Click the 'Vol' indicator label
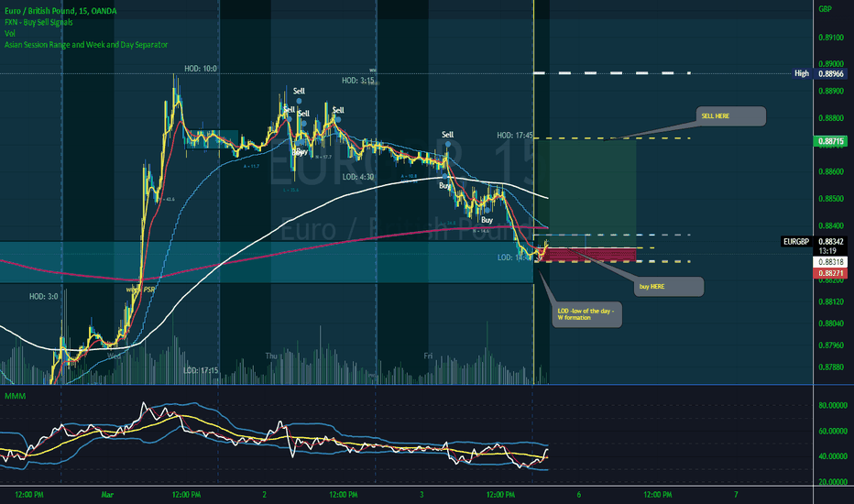 coord(10,34)
